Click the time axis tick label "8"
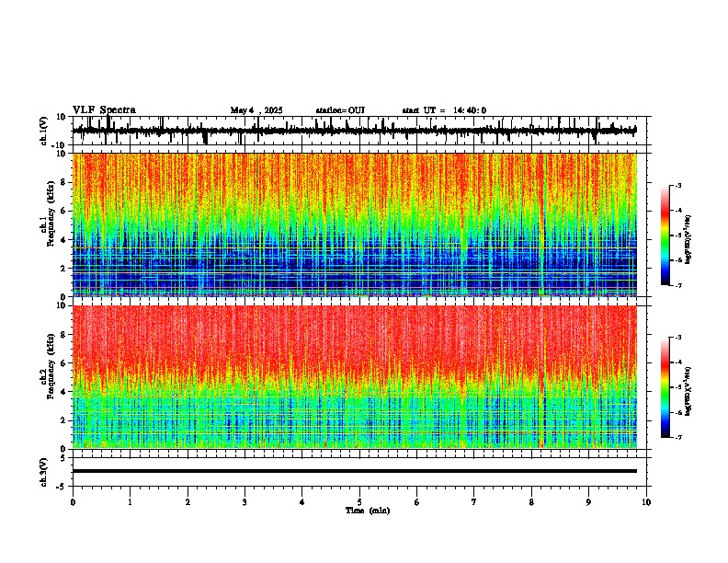Screen dimensions: 728x563 pyautogui.click(x=531, y=502)
